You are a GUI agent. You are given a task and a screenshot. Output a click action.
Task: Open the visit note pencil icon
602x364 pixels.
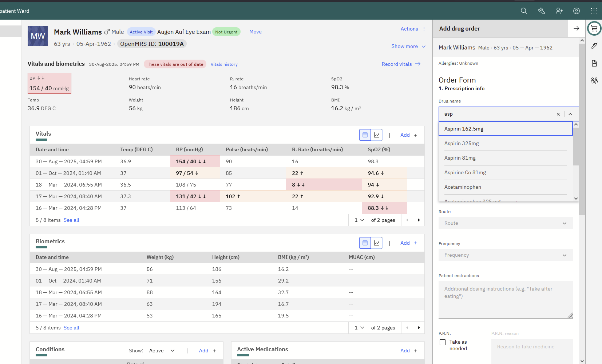(x=594, y=46)
